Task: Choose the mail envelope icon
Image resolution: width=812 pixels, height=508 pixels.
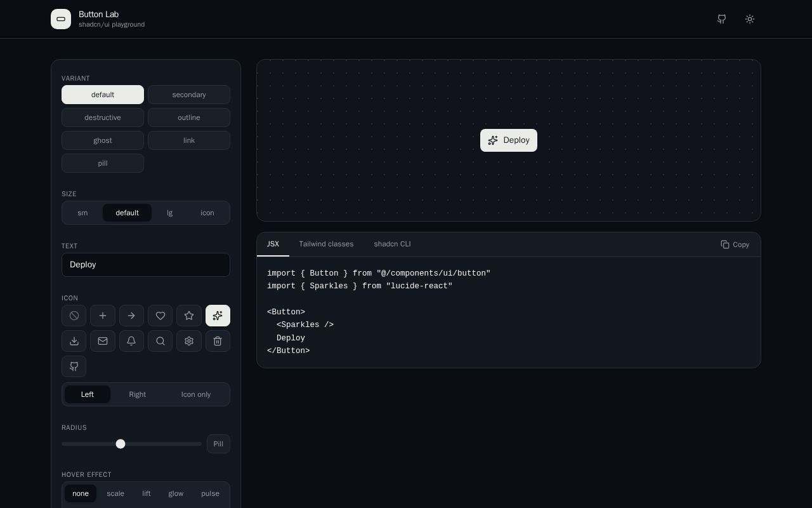Action: [x=103, y=341]
